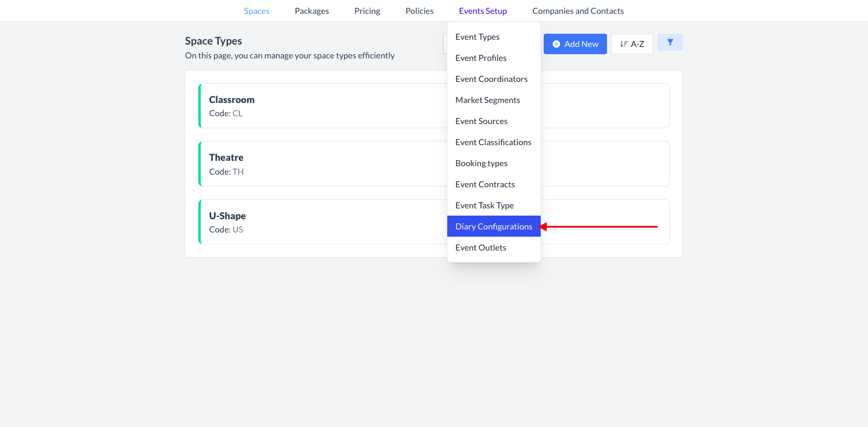The height and width of the screenshot is (427, 868).
Task: Select Event Coordinators in dropdown
Action: coord(491,79)
